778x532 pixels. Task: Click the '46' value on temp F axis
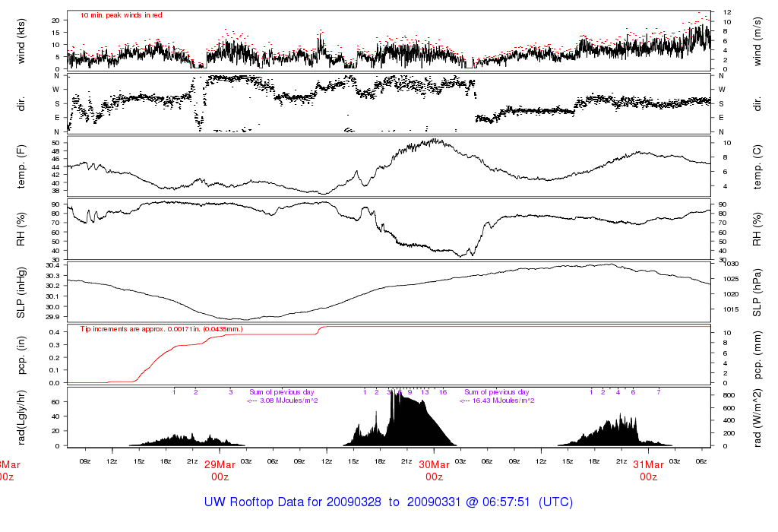click(55, 159)
